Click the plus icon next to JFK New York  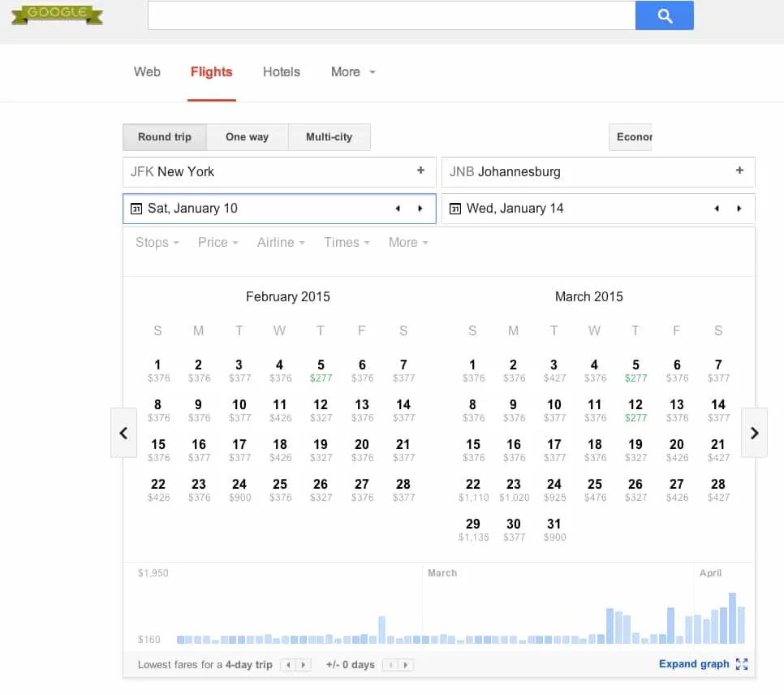tap(421, 171)
